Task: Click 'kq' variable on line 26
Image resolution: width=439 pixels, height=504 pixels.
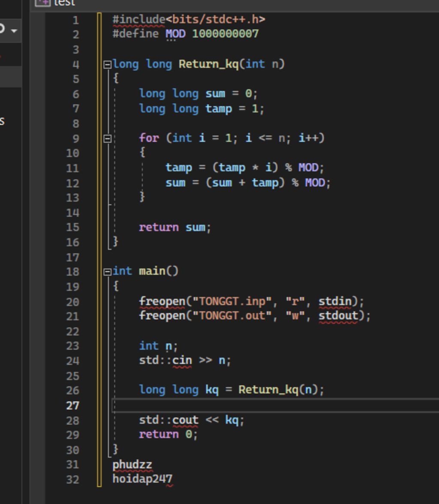Action: coord(212,390)
